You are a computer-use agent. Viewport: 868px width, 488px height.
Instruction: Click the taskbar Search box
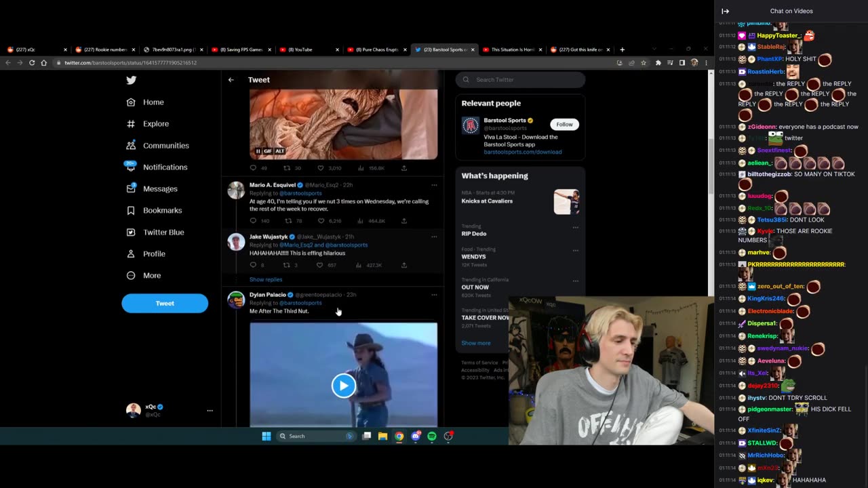pyautogui.click(x=315, y=436)
